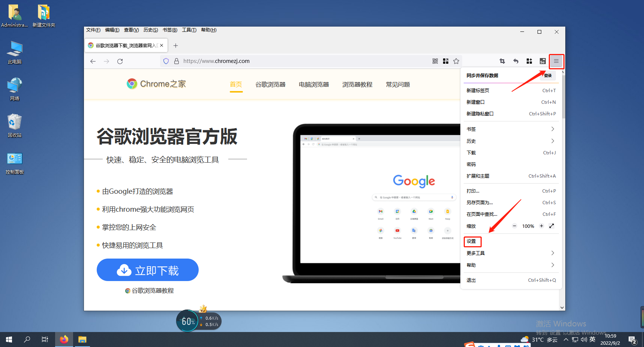Open the 谷歌浏览器教程 link below download
644x347 pixels.
coord(150,290)
